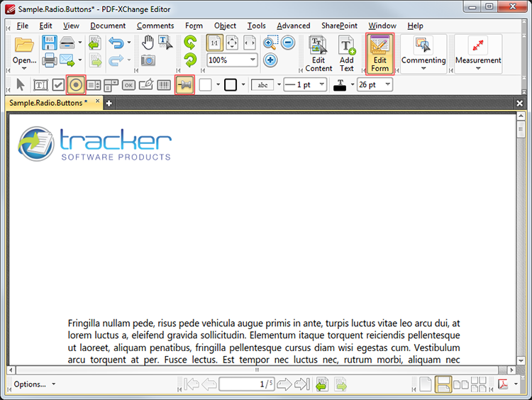The width and height of the screenshot is (532, 400).
Task: Go to the first page arrow
Action: pos(192,384)
